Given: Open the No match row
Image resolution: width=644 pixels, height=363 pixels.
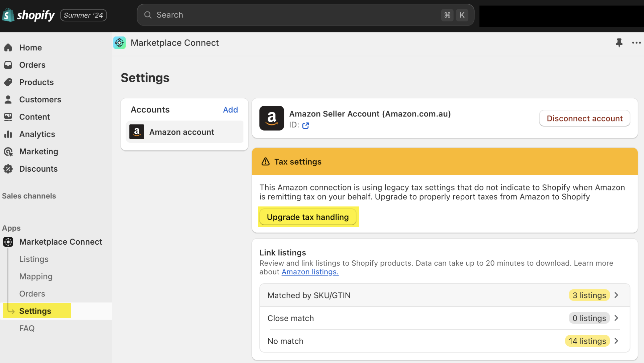Looking at the screenshot, I should coord(445,341).
